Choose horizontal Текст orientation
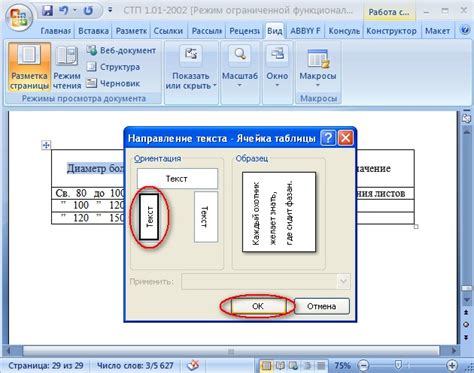Image resolution: width=474 pixels, height=373 pixels. click(x=177, y=178)
